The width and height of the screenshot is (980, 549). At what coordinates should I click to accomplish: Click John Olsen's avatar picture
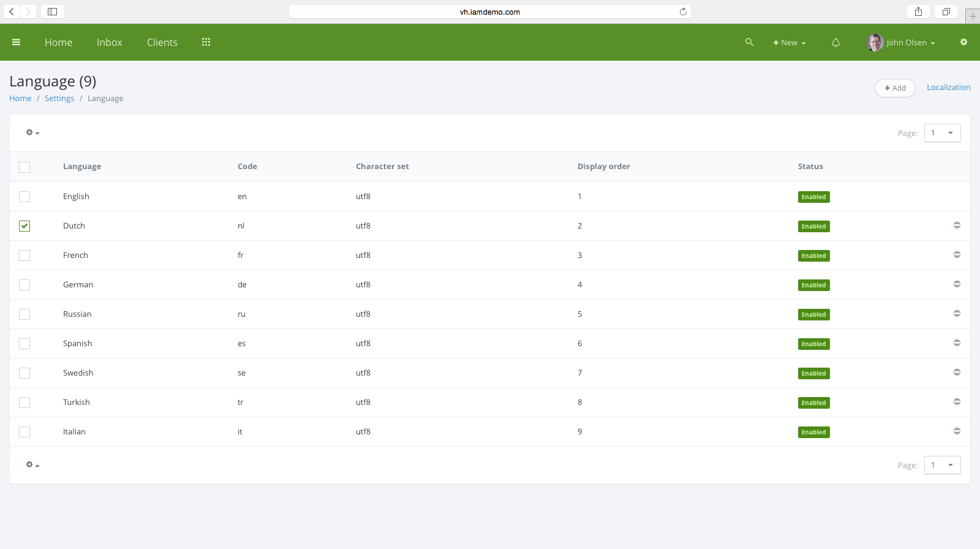pyautogui.click(x=875, y=42)
